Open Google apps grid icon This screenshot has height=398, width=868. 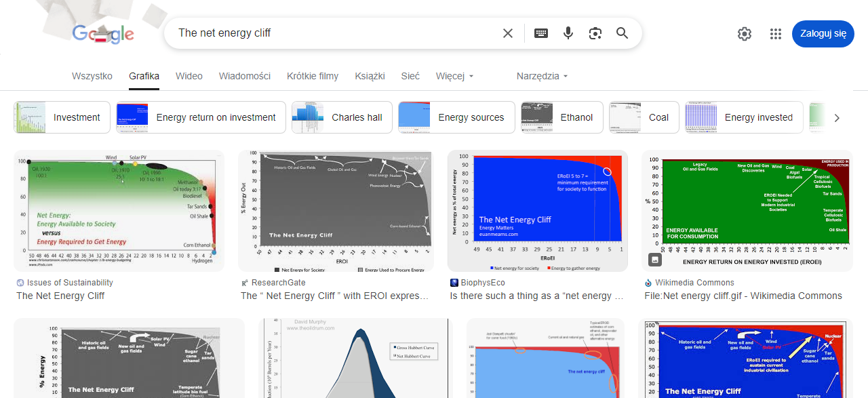[x=776, y=34]
